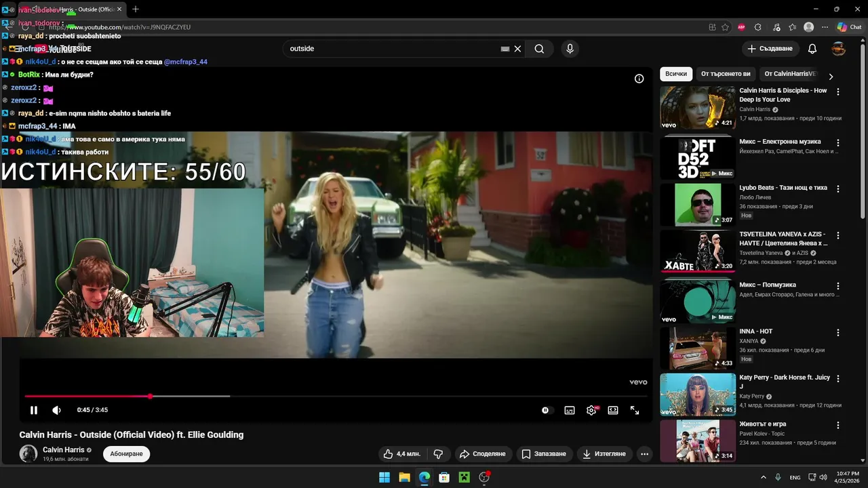Open options for How Deep Is Your Love
868x488 pixels.
click(838, 91)
